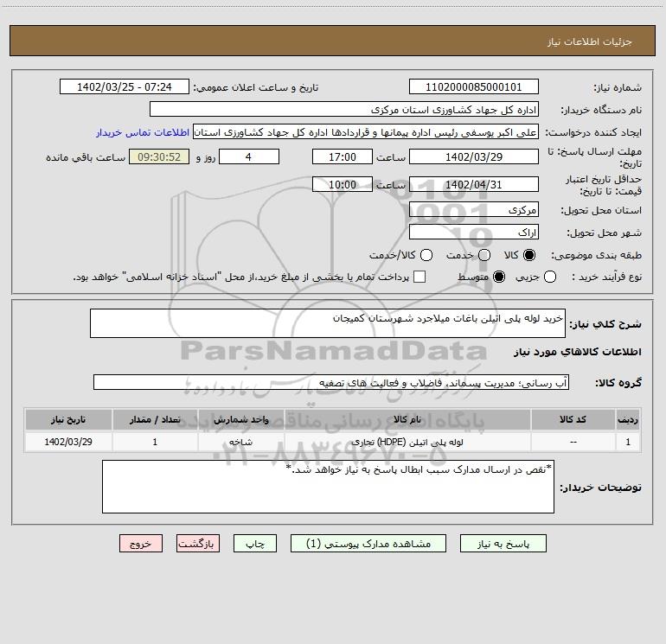Click the واحد شمارش column header
This screenshot has width=666, height=644.
[240, 419]
